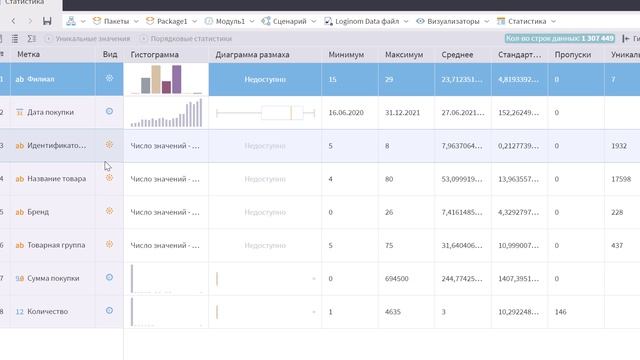
Task: Expand the Package1 dropdown arrow
Action: click(194, 21)
